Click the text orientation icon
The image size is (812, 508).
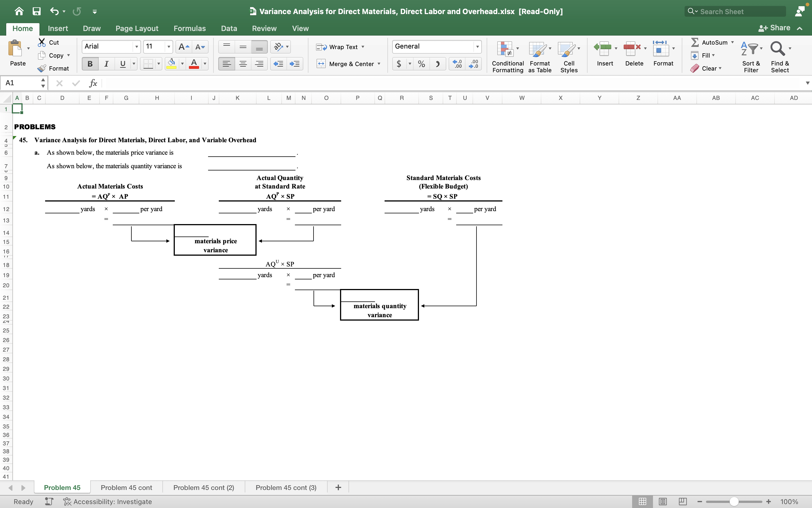[279, 47]
